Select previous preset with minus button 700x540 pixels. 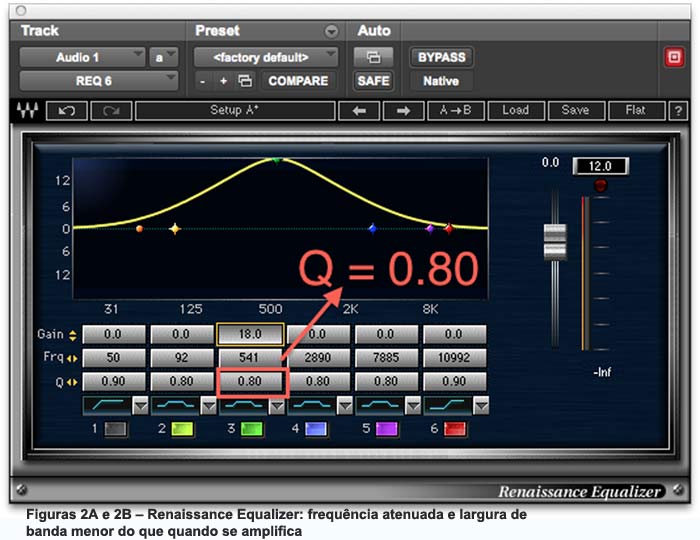[x=203, y=81]
